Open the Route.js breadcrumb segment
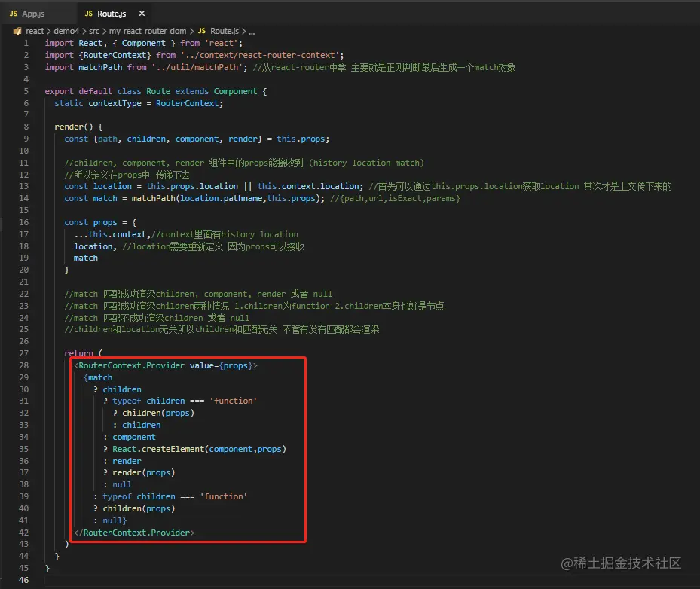Screen dimensions: 700x589 pyautogui.click(x=224, y=31)
